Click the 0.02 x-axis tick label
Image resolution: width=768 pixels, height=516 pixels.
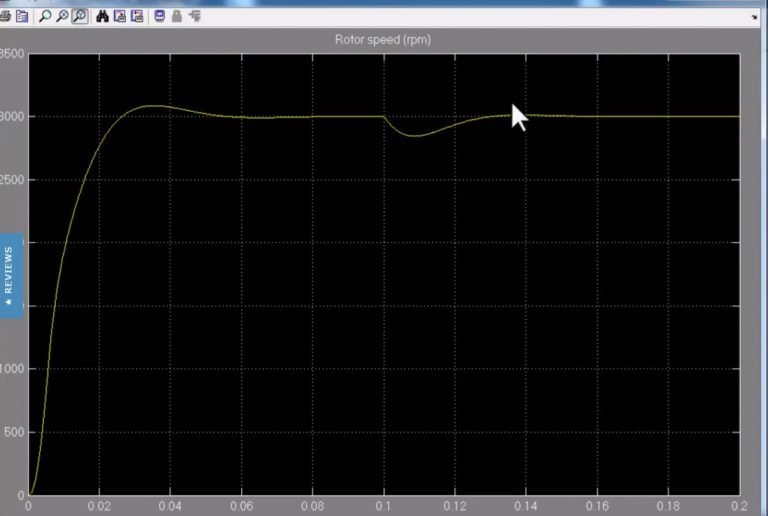click(99, 506)
